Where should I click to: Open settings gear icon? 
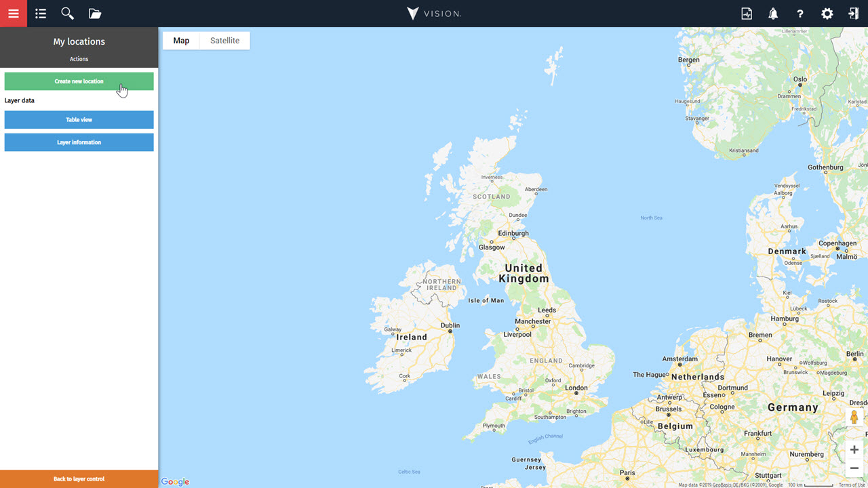click(x=827, y=14)
